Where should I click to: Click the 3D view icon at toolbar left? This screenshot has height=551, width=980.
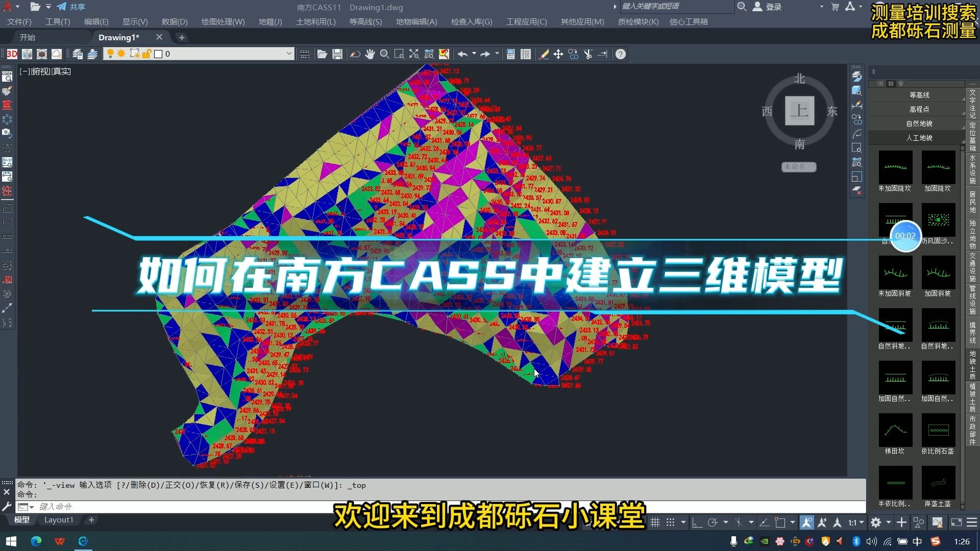pos(11,54)
